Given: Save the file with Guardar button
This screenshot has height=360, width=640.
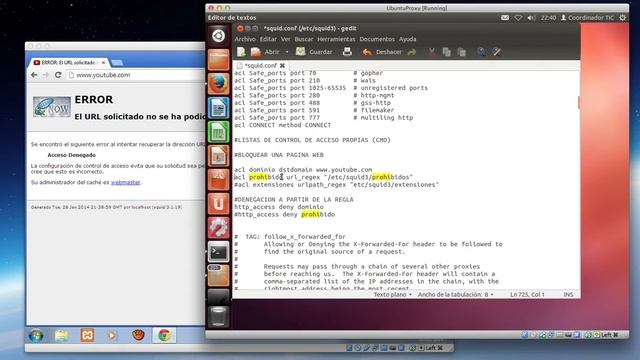Looking at the screenshot, I should pyautogui.click(x=314, y=52).
